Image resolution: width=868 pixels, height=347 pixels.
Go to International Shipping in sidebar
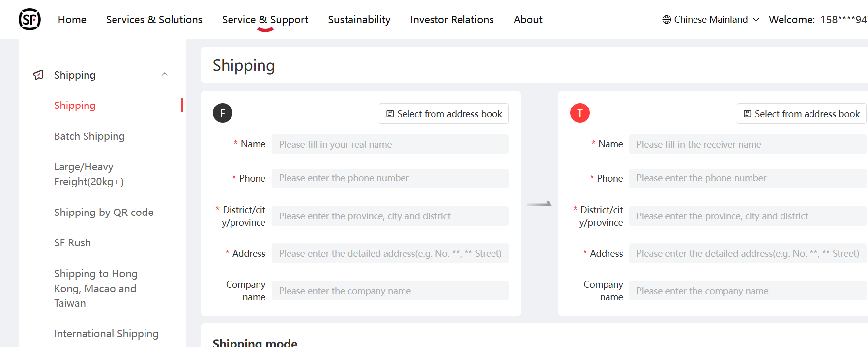[x=106, y=334]
